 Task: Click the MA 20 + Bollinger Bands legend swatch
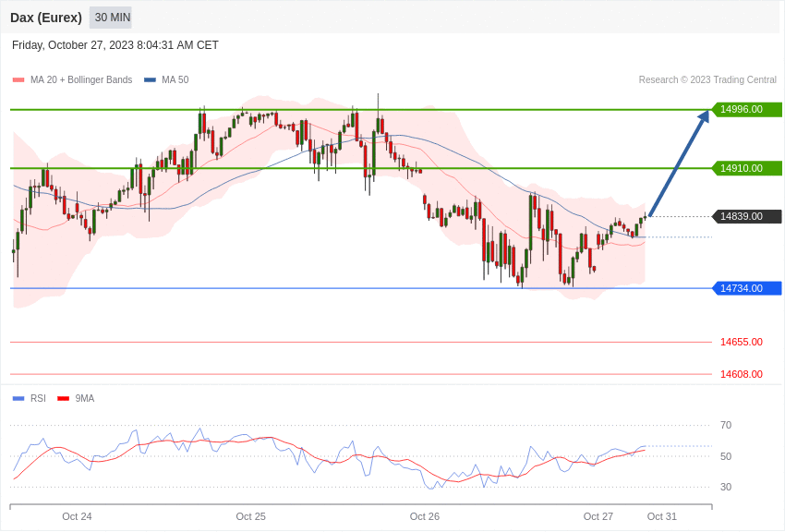click(x=18, y=80)
